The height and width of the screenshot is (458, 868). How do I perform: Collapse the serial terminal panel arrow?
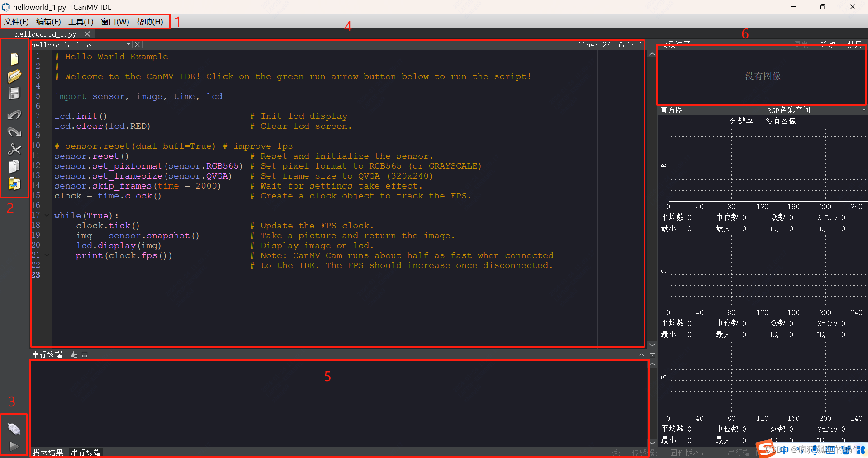[x=641, y=354]
